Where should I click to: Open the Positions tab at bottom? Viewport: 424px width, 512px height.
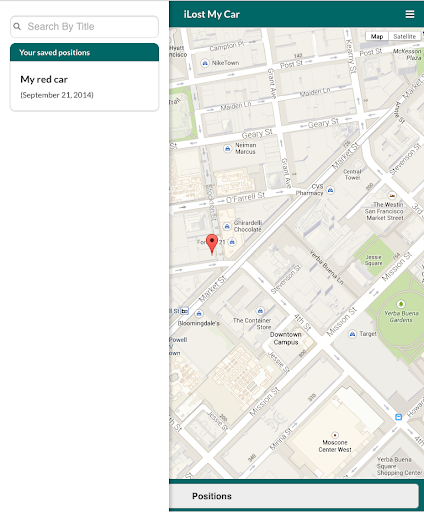tap(294, 496)
